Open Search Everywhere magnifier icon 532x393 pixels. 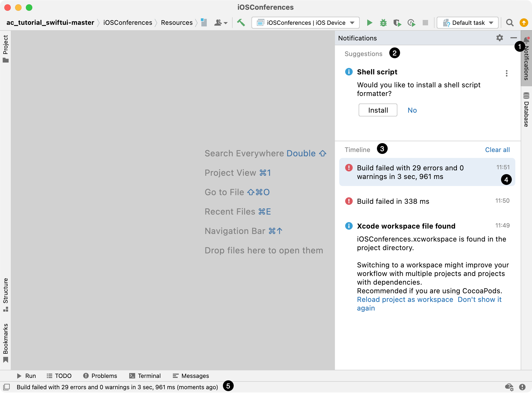[510, 23]
